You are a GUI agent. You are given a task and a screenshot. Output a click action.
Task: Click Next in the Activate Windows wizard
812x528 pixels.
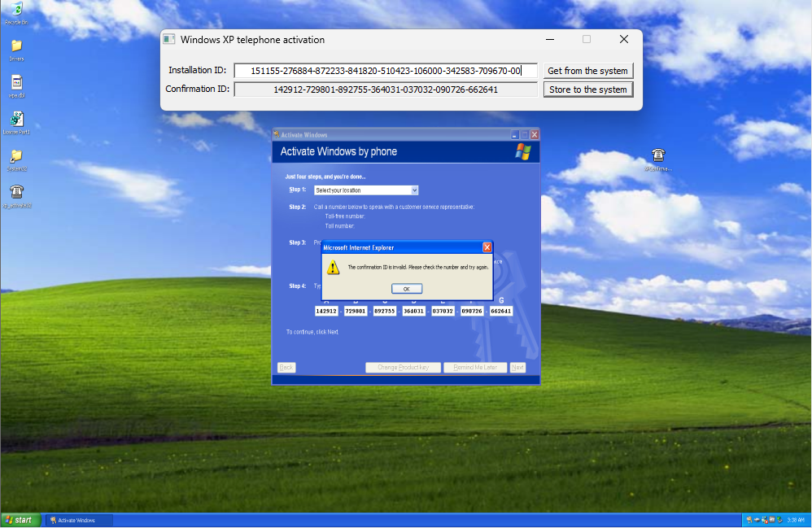click(x=517, y=367)
